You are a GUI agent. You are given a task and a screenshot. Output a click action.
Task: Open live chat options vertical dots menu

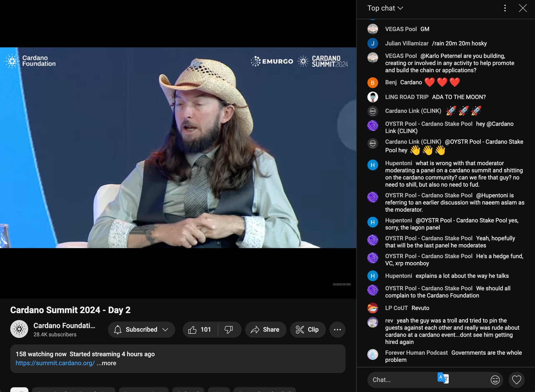[x=505, y=8]
